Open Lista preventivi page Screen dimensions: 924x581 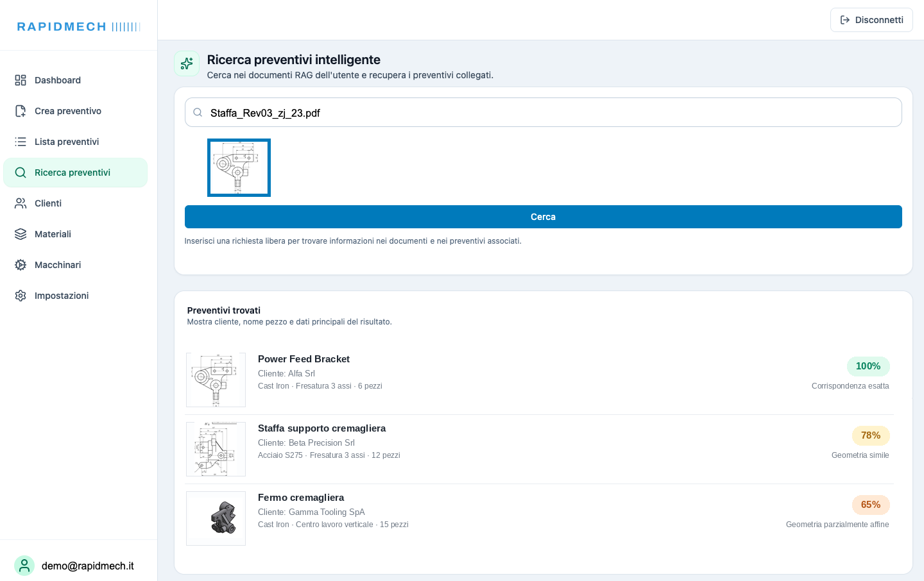(x=76, y=142)
